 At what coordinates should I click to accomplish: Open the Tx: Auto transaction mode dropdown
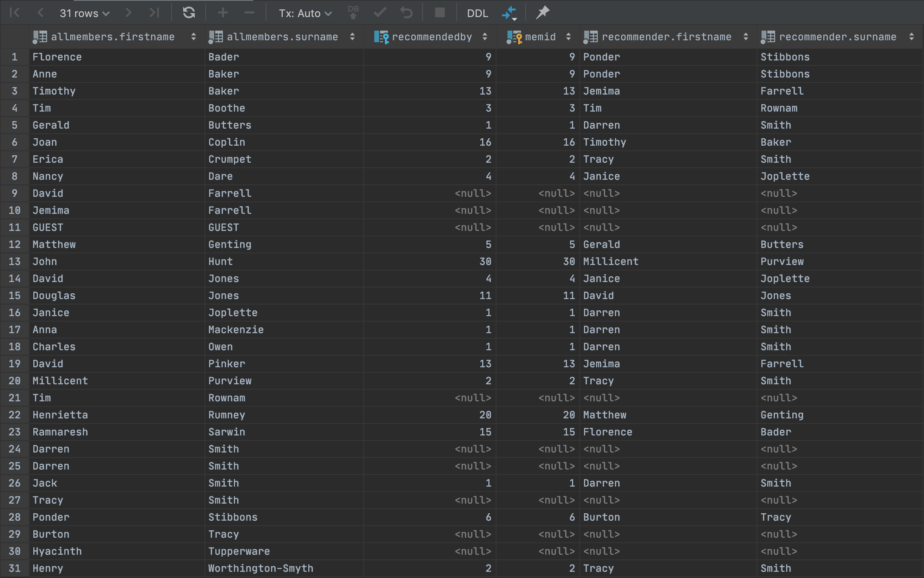305,13
